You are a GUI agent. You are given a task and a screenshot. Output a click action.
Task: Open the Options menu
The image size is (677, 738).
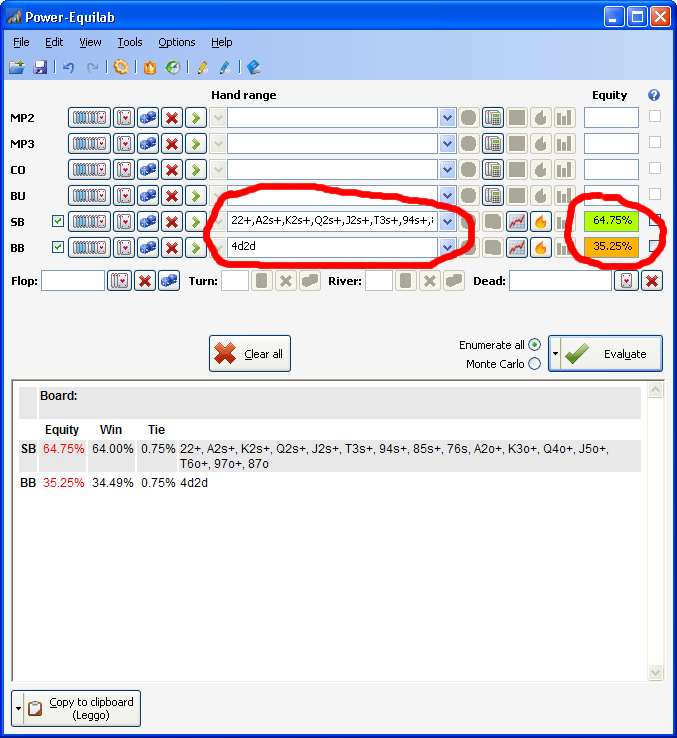point(177,42)
